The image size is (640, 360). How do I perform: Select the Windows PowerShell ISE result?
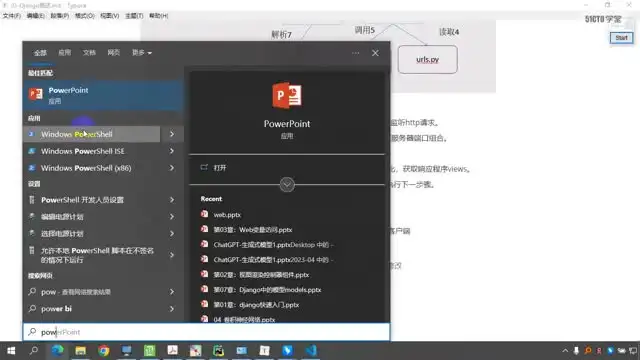pos(92,151)
